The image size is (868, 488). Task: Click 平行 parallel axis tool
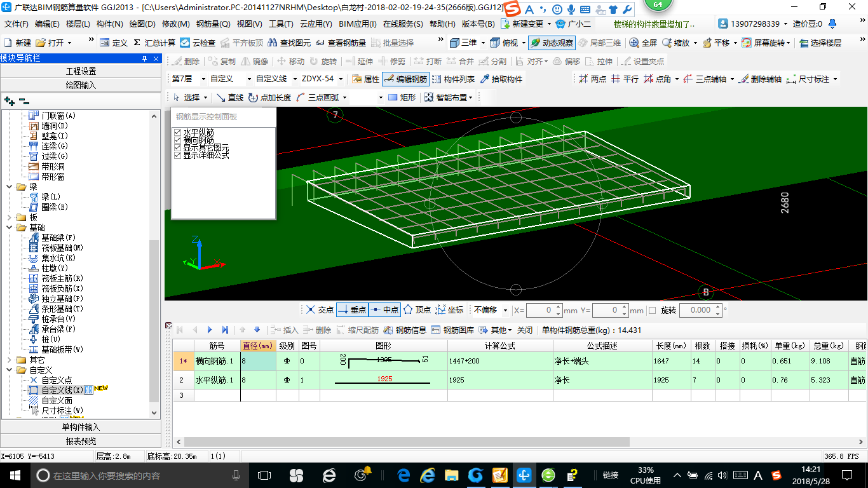[625, 79]
